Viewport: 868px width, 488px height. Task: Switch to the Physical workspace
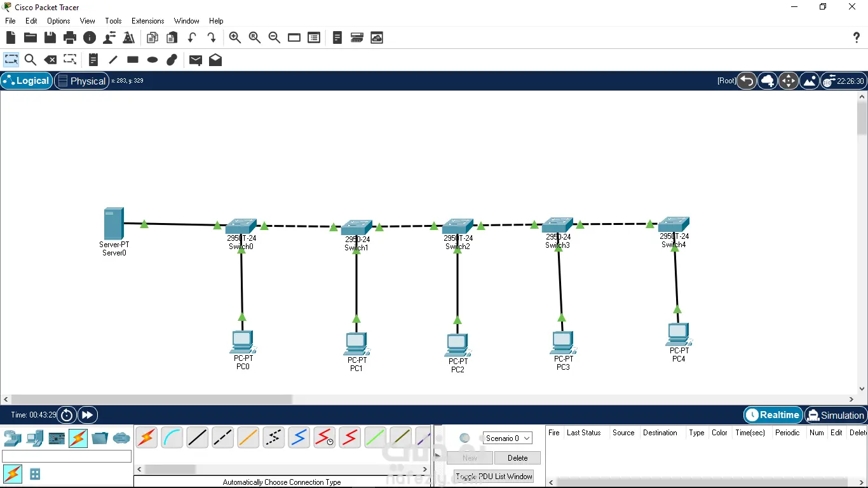tap(81, 81)
